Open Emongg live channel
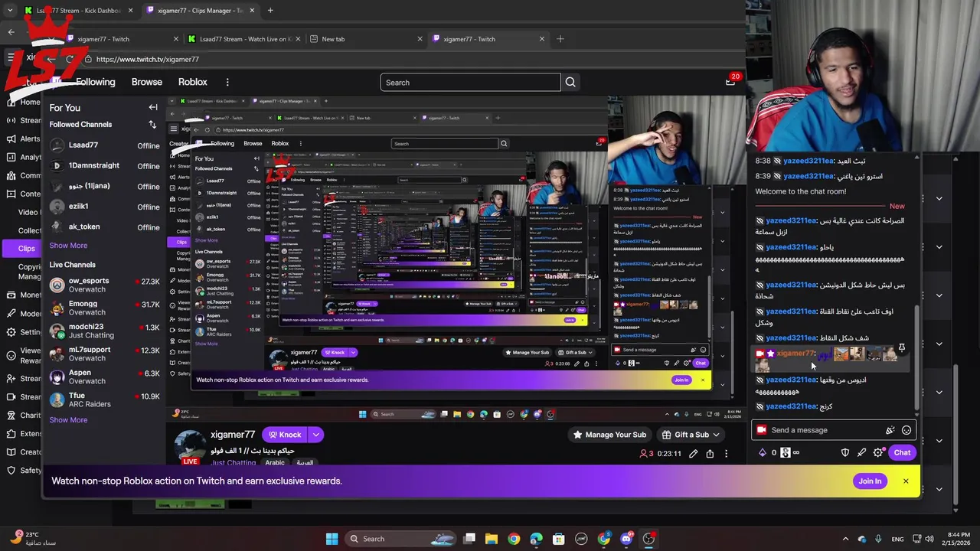This screenshot has height=551, width=980. point(105,308)
